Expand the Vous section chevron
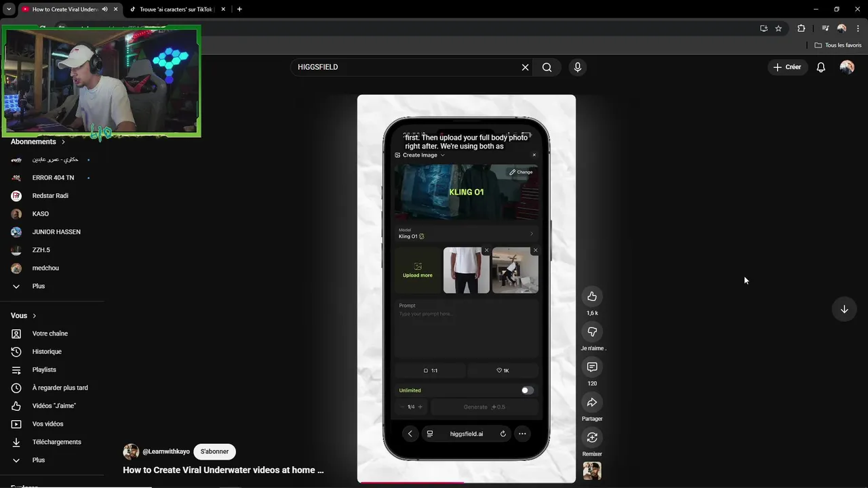Viewport: 868px width, 488px height. (x=35, y=316)
